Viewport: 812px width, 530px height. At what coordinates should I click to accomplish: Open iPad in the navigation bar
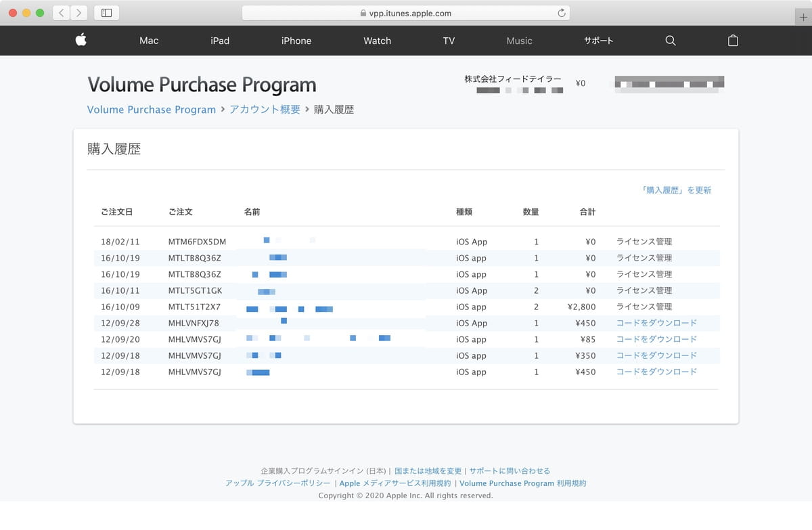click(x=220, y=41)
